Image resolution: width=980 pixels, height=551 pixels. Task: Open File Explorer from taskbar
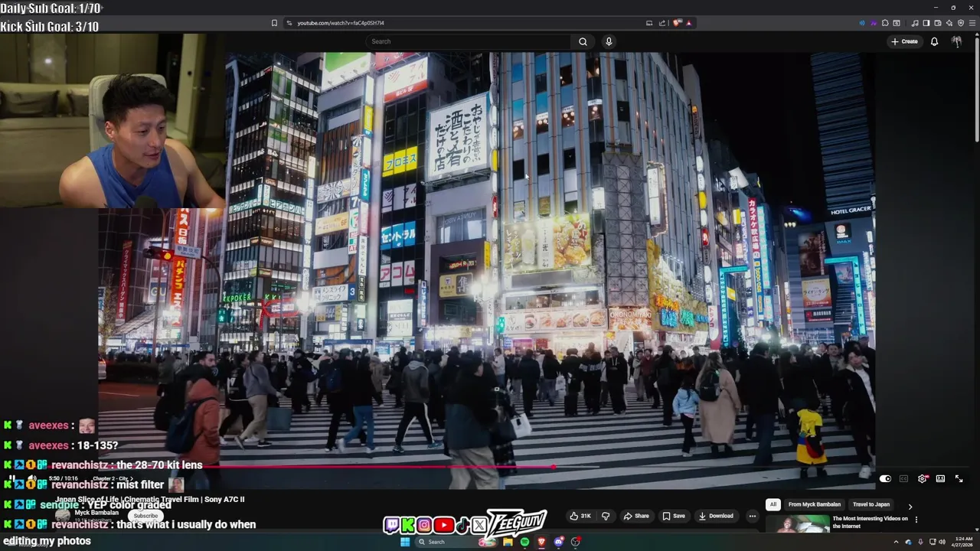(507, 542)
